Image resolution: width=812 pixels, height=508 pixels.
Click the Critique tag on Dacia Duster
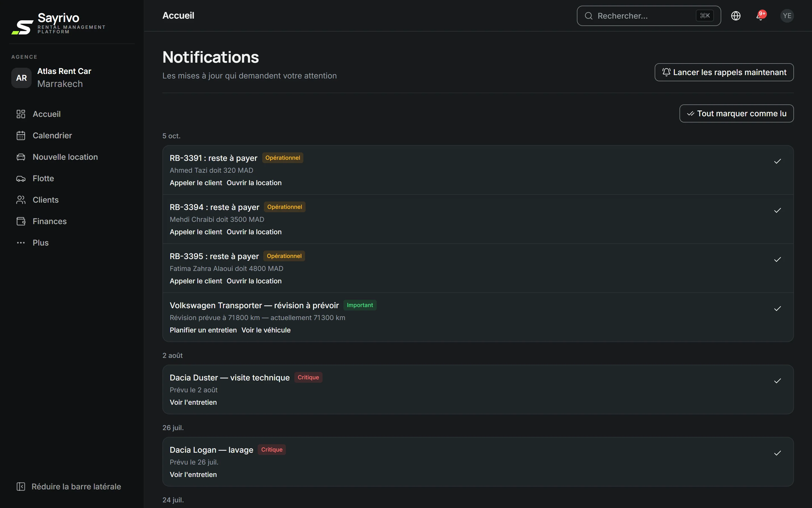(x=308, y=377)
